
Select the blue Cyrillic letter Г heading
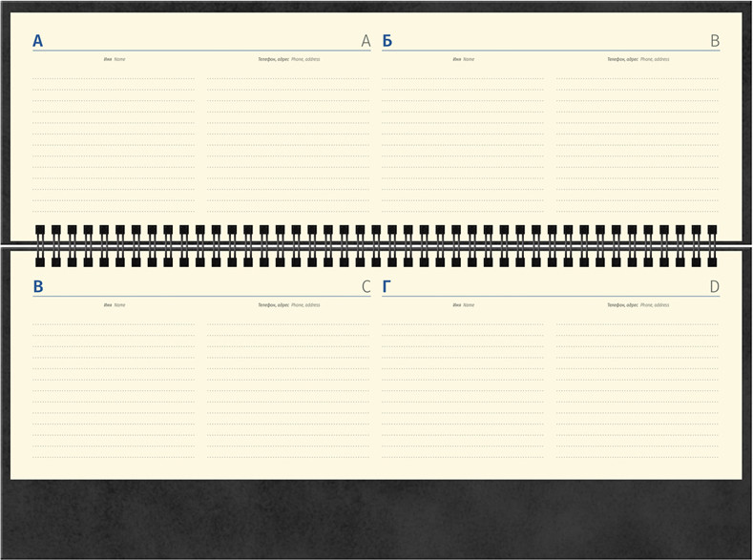[387, 286]
